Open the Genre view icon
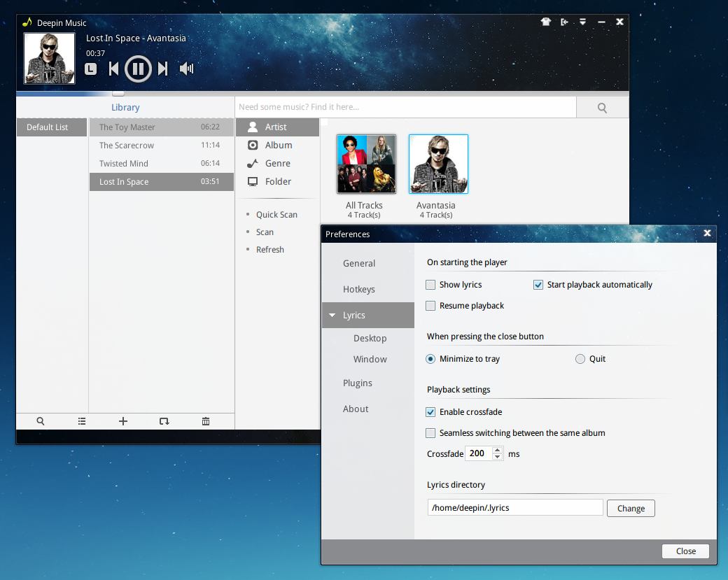 [x=253, y=163]
